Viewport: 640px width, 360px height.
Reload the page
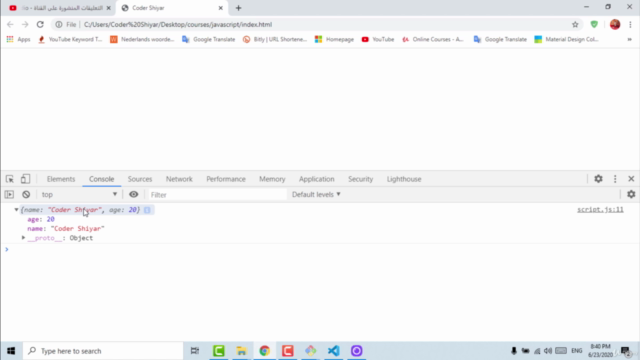[40, 24]
